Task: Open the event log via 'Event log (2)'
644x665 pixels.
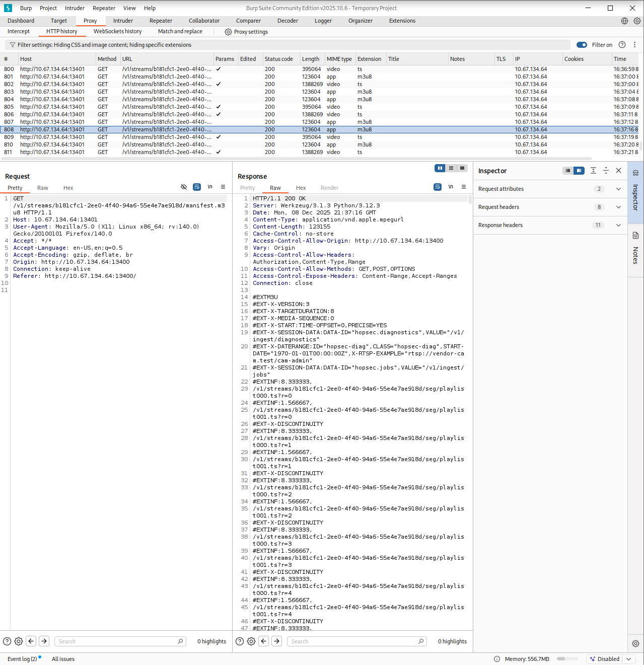Action: tap(22, 658)
